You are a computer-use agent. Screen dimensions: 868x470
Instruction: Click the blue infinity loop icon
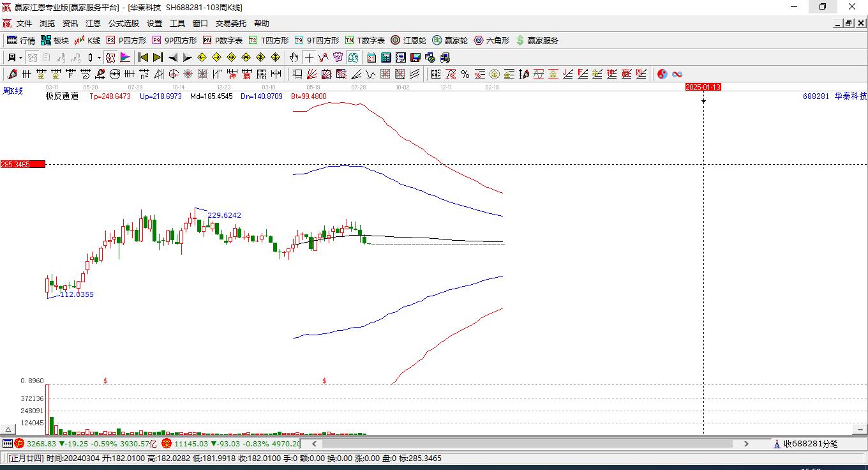point(677,74)
